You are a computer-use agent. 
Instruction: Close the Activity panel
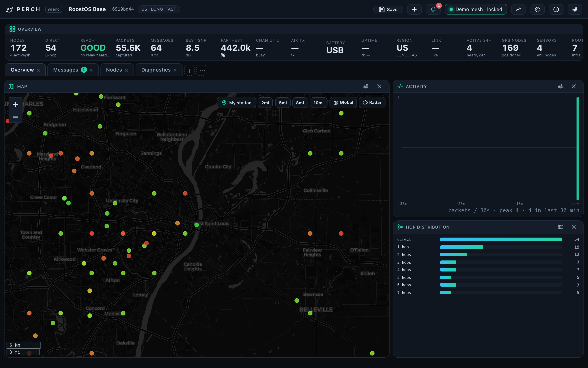[574, 86]
